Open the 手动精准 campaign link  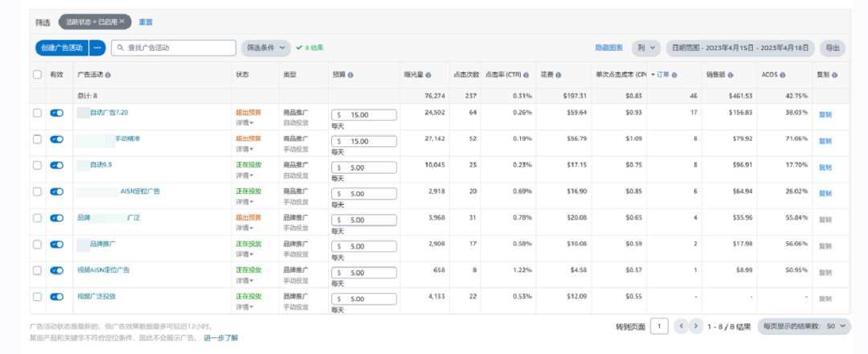coord(127,138)
